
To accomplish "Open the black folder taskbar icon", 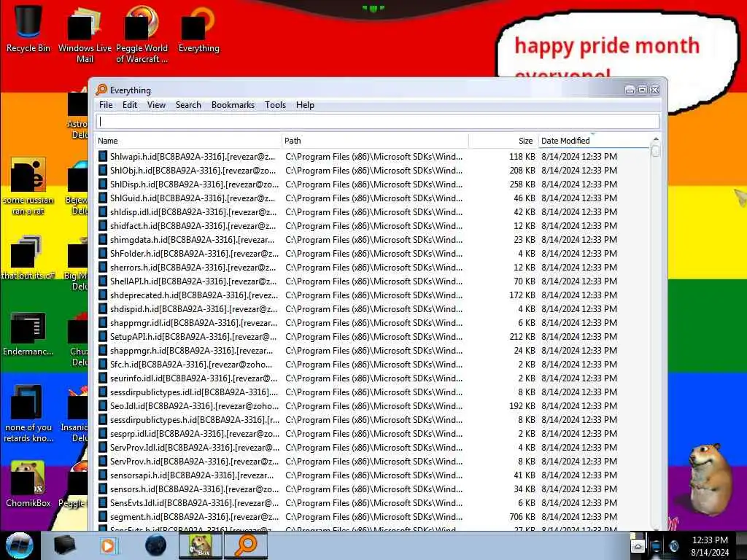I will pyautogui.click(x=65, y=545).
